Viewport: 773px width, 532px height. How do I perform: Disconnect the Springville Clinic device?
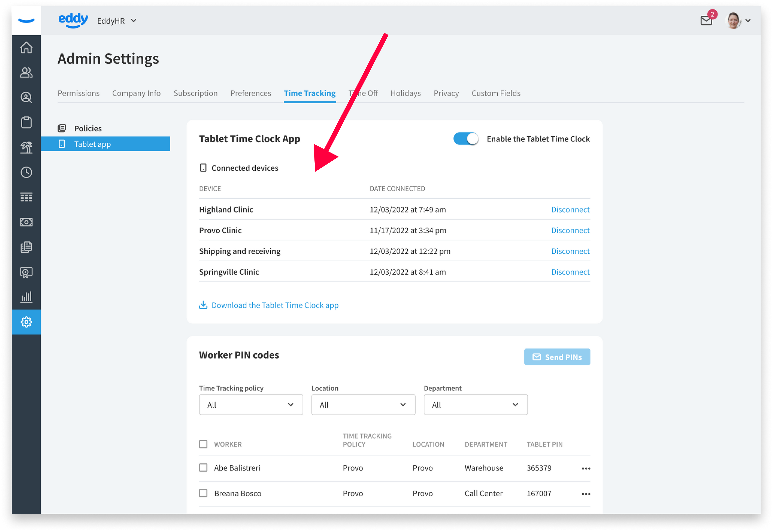[x=570, y=272]
